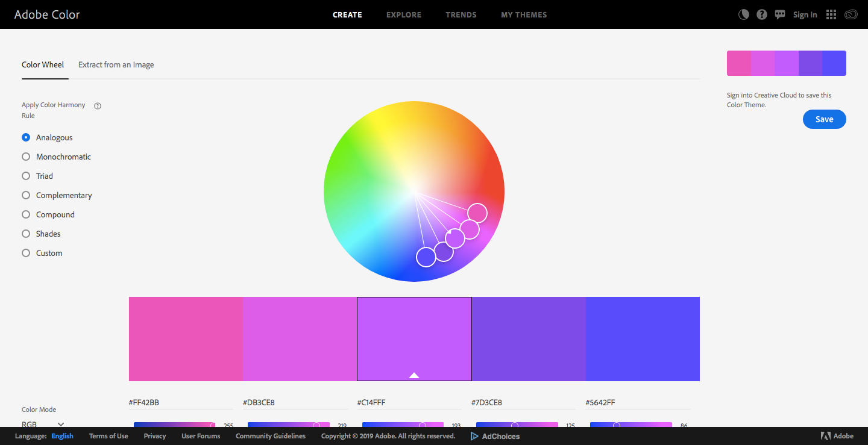Click the color harmony rule help icon

tap(98, 105)
